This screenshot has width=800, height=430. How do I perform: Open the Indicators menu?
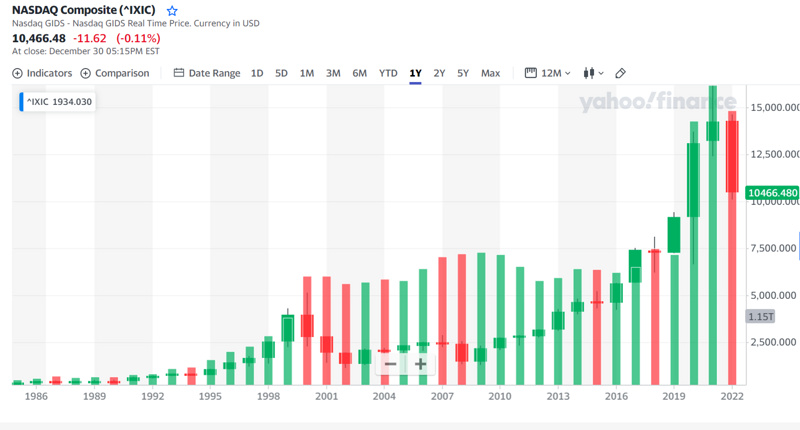(42, 73)
